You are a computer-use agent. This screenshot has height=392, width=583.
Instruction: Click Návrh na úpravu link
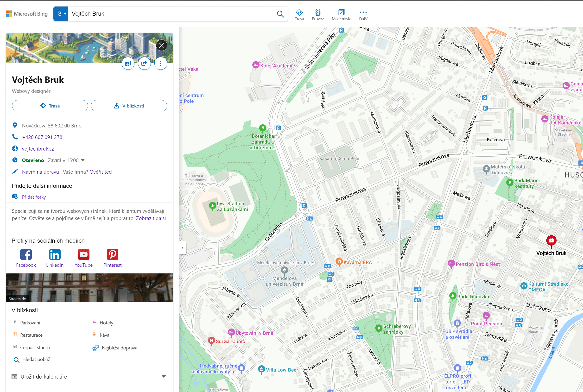(x=40, y=172)
